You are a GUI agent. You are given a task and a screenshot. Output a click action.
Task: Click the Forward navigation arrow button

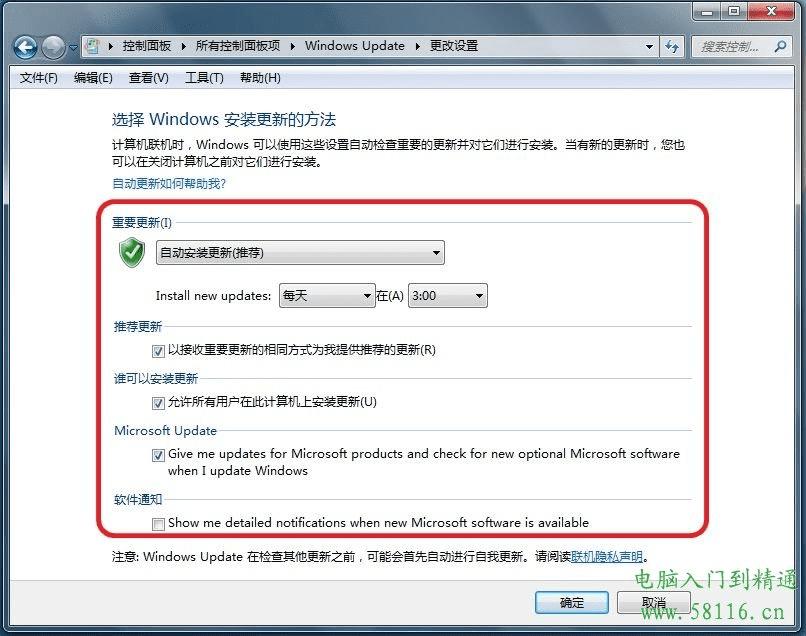(53, 47)
